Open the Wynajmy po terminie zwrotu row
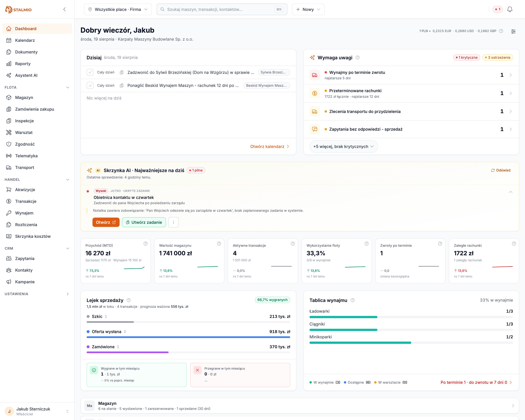 point(411,75)
